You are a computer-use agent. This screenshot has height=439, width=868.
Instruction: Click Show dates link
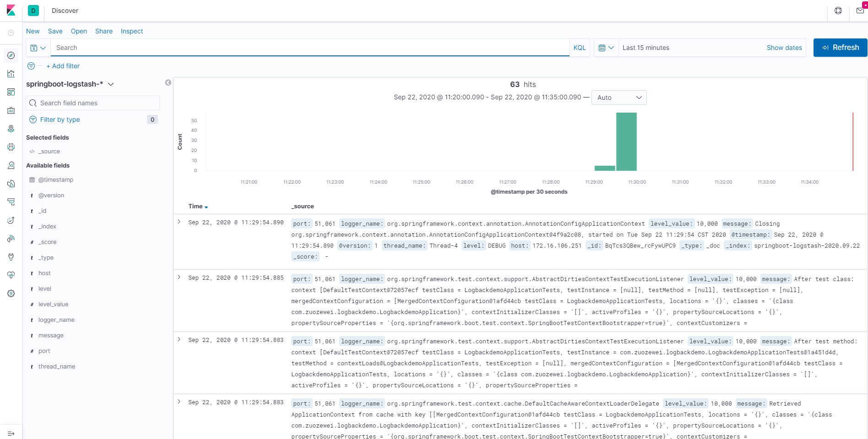tap(784, 48)
